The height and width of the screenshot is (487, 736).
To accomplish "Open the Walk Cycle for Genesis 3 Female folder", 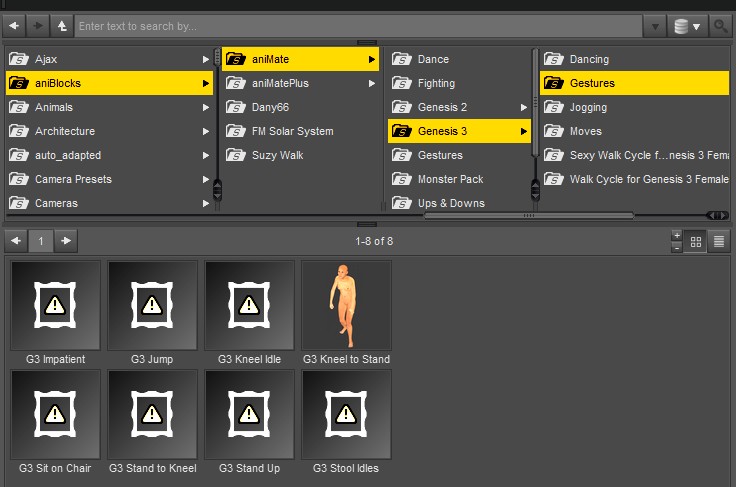I will click(x=635, y=179).
